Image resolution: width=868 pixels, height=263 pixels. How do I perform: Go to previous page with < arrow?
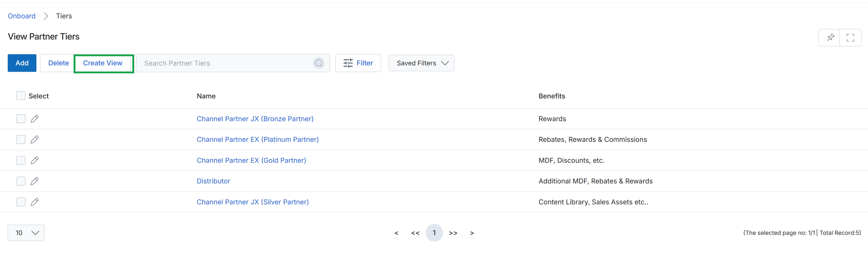pyautogui.click(x=396, y=233)
